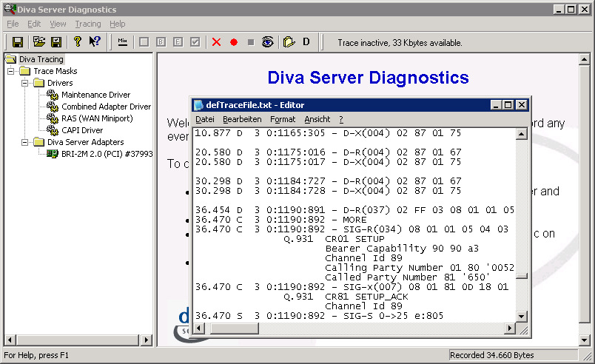Click the Min trace mask toolbar icon
Viewport: 595px width, 364px height.
click(122, 41)
